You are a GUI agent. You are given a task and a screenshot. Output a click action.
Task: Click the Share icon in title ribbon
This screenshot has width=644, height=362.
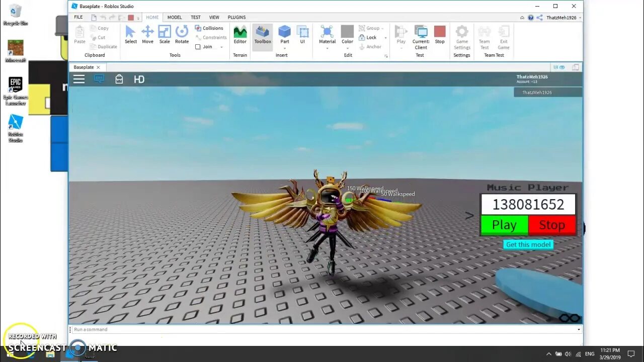(x=539, y=18)
